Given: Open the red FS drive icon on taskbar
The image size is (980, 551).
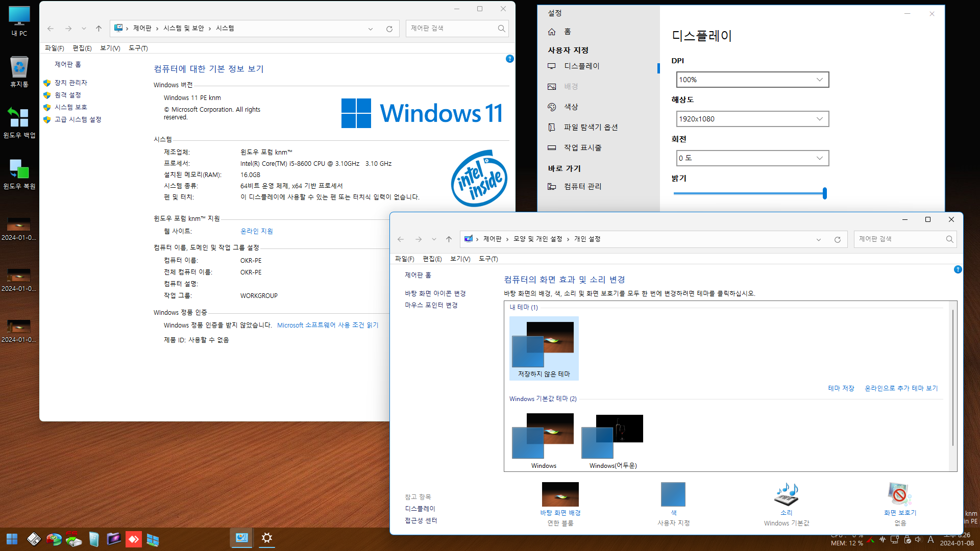Looking at the screenshot, I should point(73,539).
